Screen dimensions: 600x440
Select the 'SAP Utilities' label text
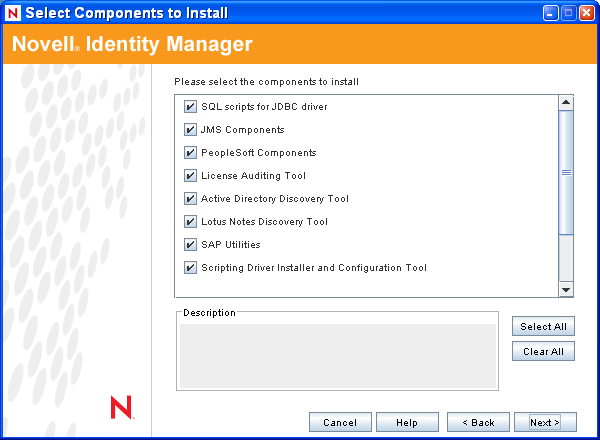pyautogui.click(x=231, y=244)
